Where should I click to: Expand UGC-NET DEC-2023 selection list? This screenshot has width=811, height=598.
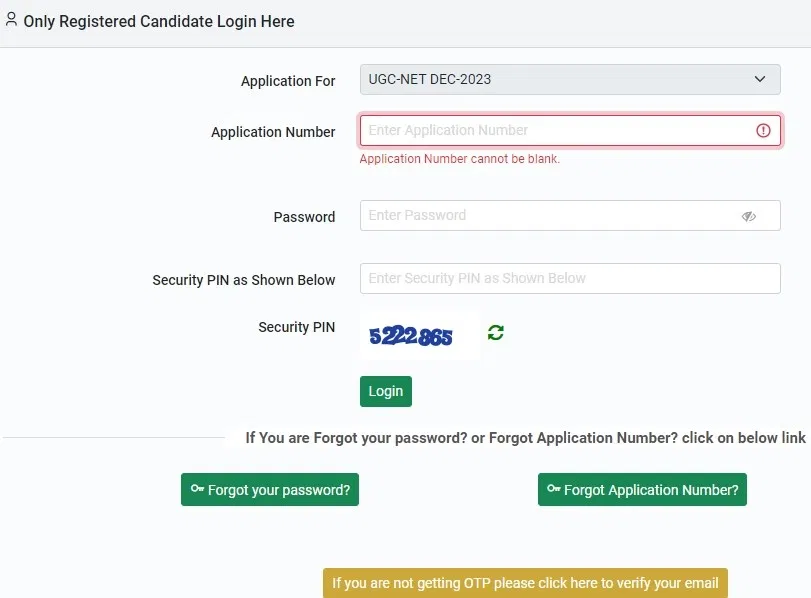click(x=569, y=79)
